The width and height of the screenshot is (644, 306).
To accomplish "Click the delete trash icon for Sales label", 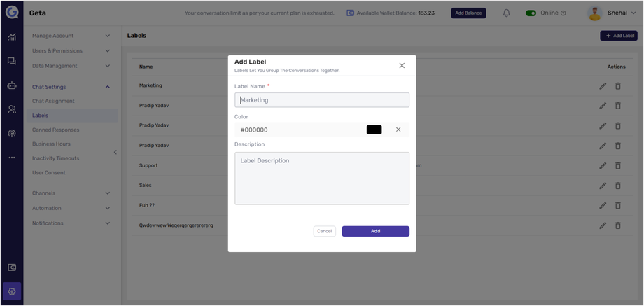I will coord(617,186).
